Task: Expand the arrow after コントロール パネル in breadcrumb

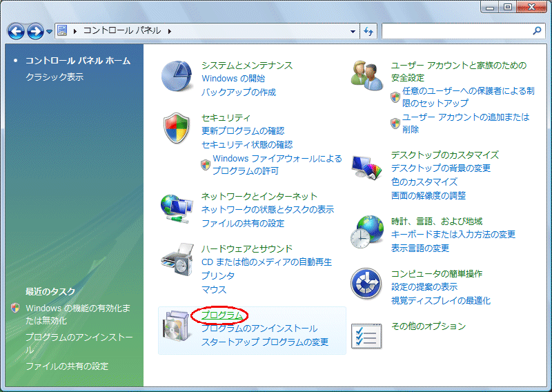Action: click(169, 31)
